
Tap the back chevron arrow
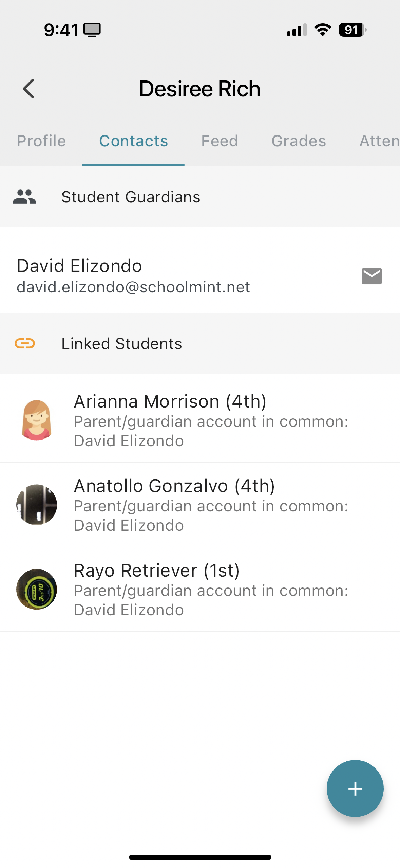point(28,89)
